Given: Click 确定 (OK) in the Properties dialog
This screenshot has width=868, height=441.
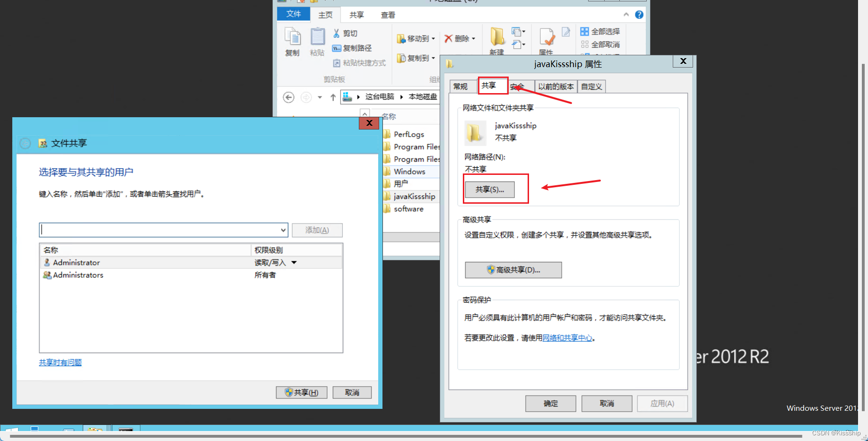Looking at the screenshot, I should (x=551, y=404).
